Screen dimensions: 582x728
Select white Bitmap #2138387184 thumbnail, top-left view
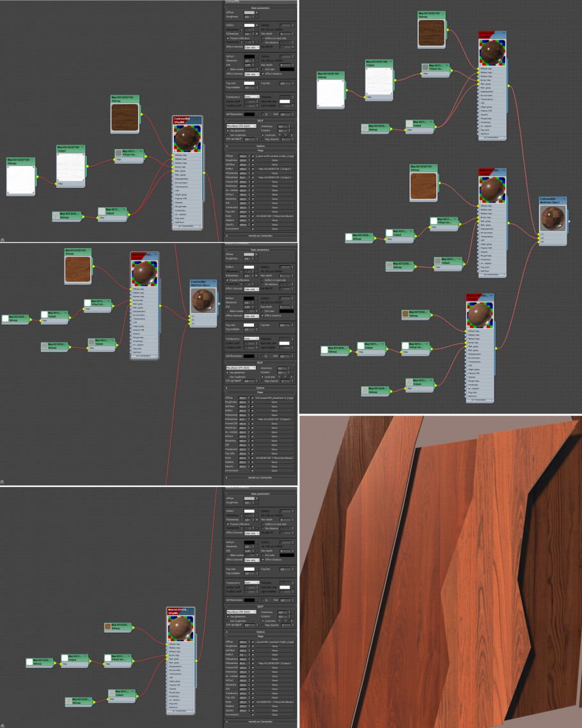pos(20,180)
